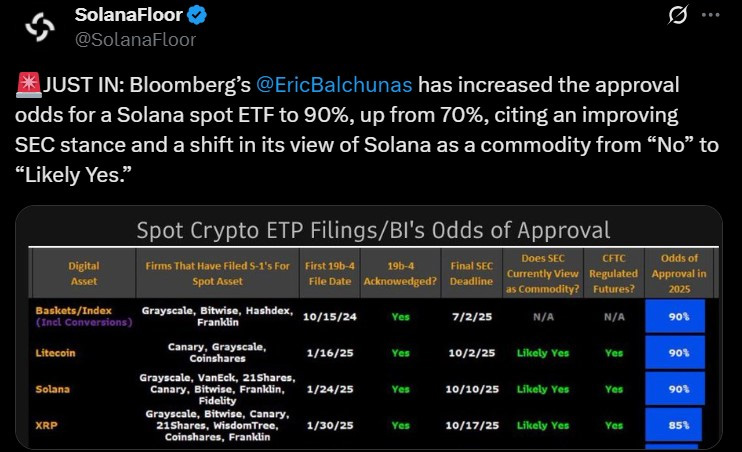The image size is (742, 452).
Task: Open the @SolanaFloor handle link
Action: click(135, 40)
